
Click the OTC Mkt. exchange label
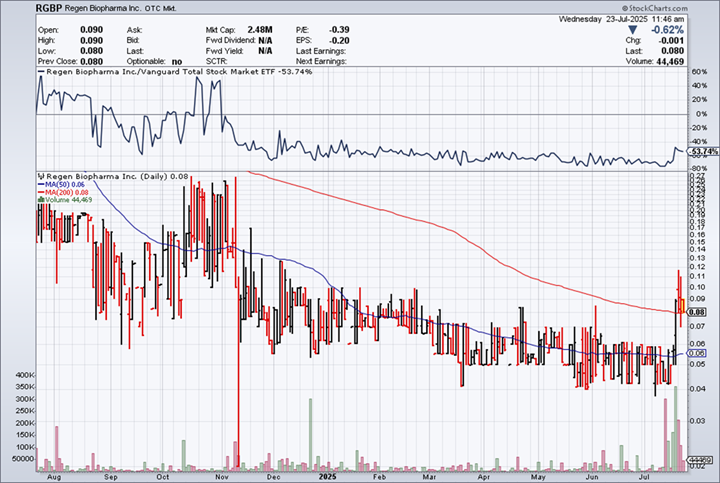tap(160, 8)
